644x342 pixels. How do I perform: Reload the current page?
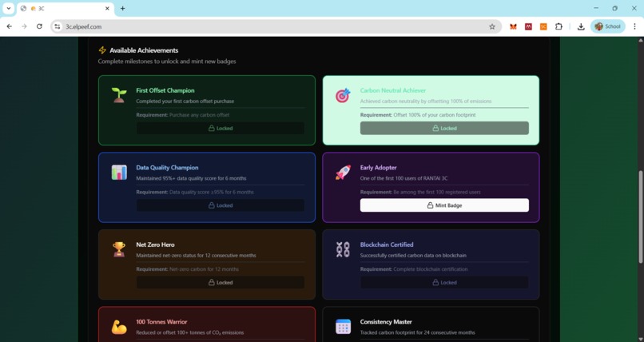(x=39, y=26)
